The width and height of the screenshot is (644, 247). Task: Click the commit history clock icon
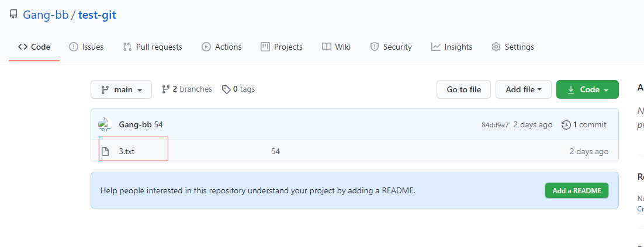click(566, 125)
